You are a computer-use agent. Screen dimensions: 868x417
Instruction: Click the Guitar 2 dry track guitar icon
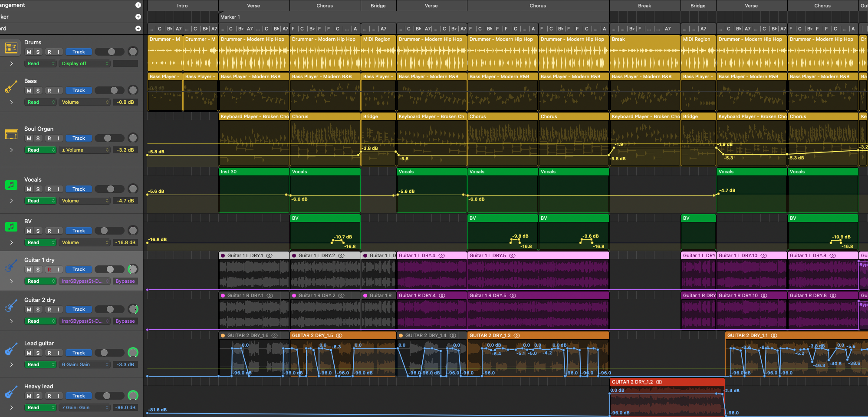(11, 305)
